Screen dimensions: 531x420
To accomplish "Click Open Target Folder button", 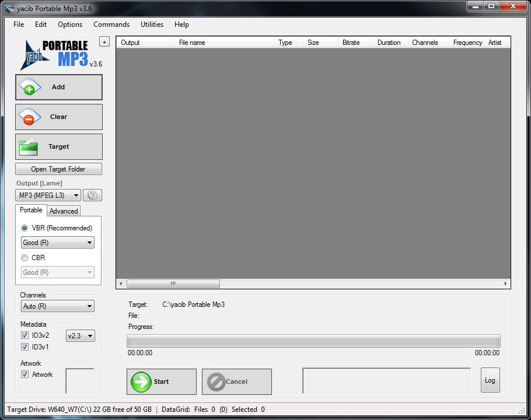I will [58, 169].
